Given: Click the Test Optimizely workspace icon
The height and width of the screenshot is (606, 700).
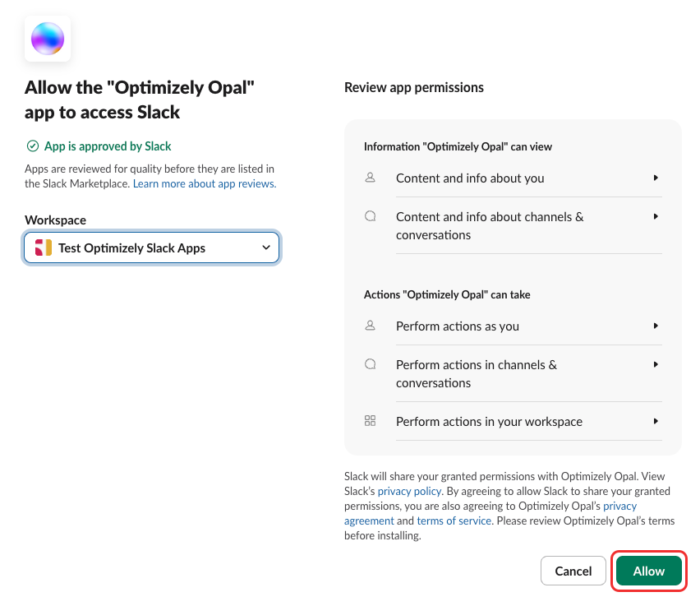Looking at the screenshot, I should point(44,247).
